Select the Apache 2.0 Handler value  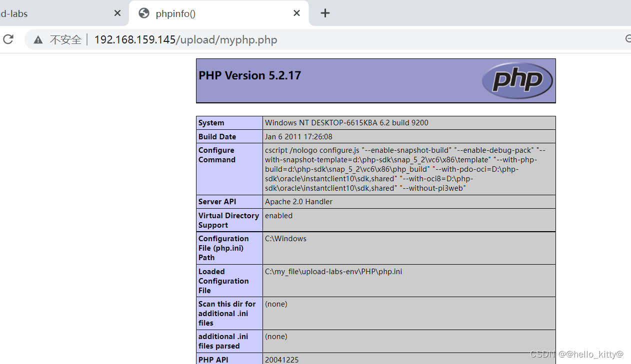click(x=298, y=202)
